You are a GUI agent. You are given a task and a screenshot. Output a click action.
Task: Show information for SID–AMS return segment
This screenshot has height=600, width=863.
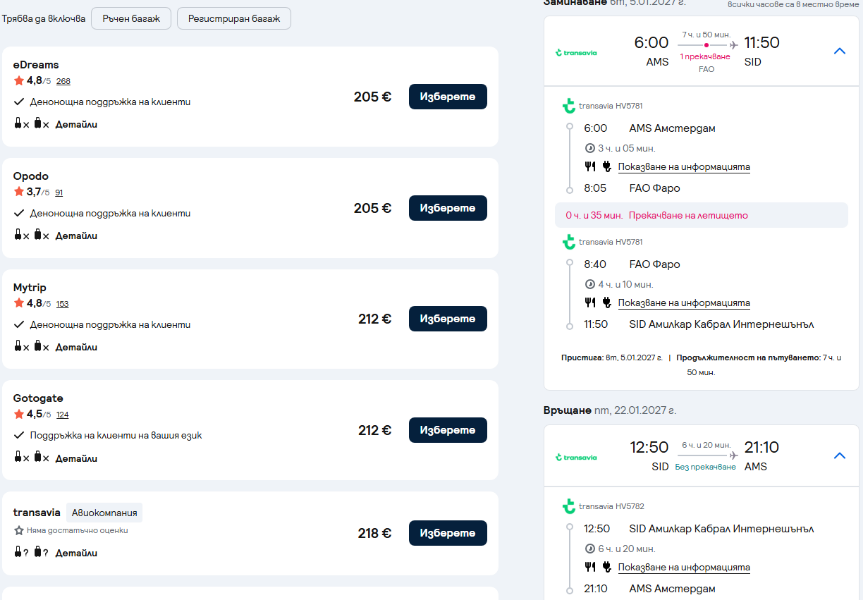tap(684, 567)
